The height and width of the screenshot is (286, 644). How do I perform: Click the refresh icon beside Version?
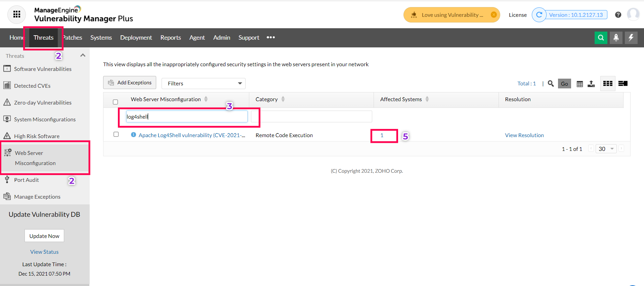[539, 15]
